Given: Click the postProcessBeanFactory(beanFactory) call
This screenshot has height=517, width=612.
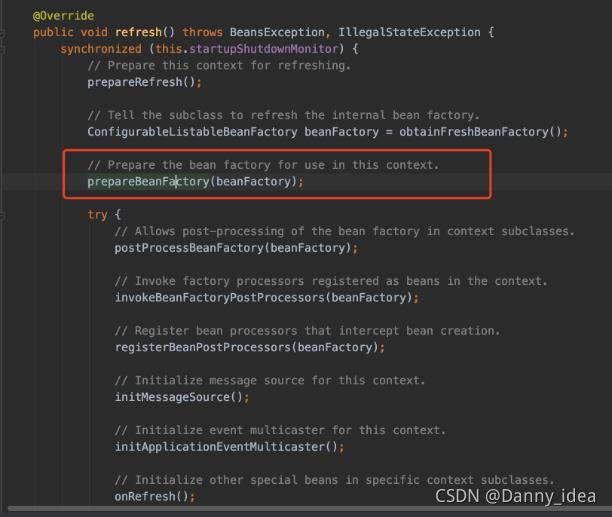Looking at the screenshot, I should coord(233,248).
